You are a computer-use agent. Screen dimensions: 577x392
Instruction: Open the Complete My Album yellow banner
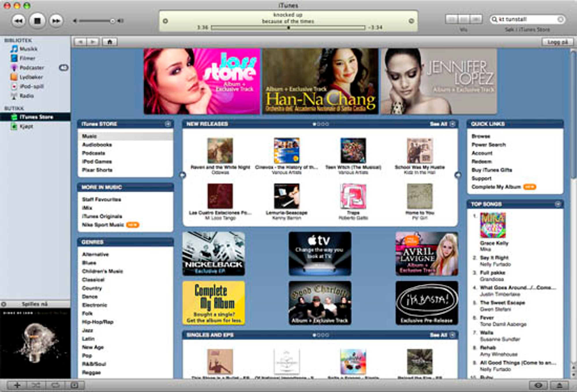tap(214, 303)
